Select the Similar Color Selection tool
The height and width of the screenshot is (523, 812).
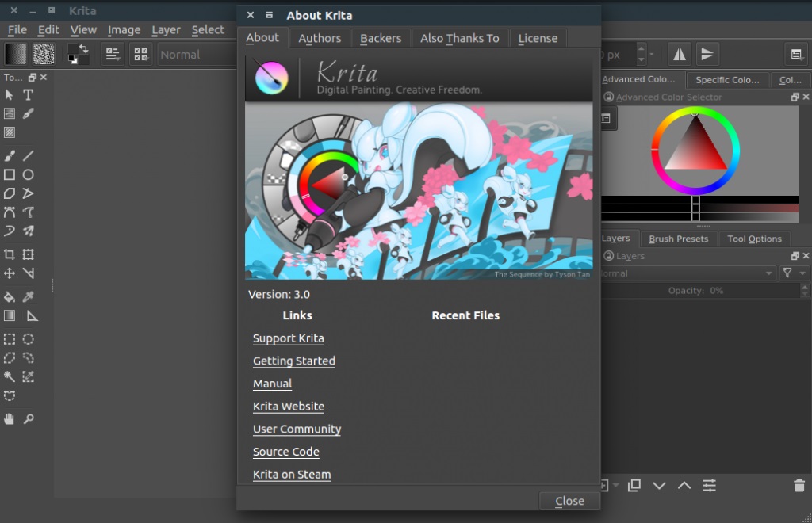28,376
